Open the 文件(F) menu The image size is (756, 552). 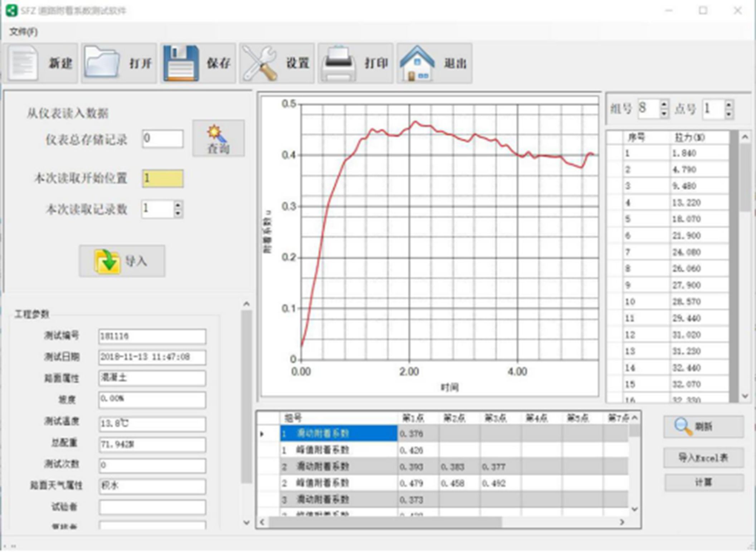coord(23,32)
